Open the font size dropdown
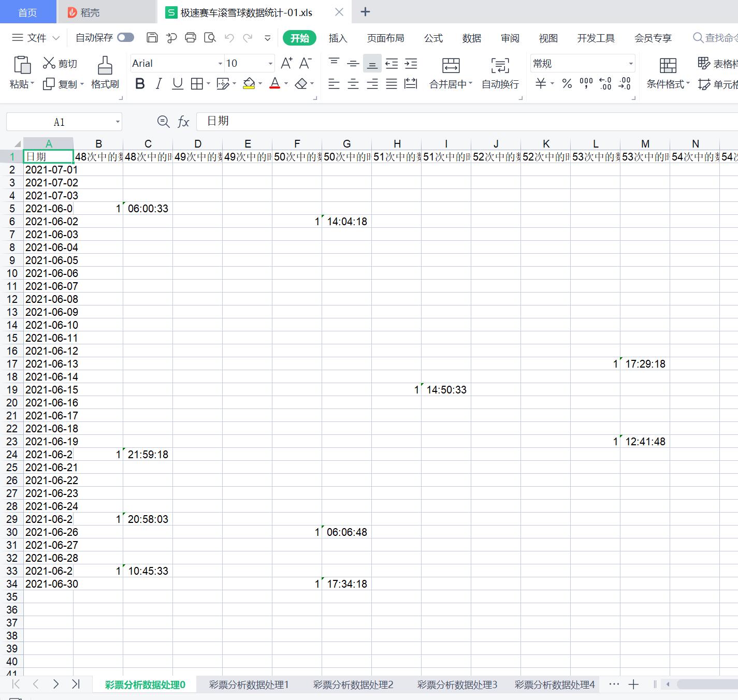Viewport: 738px width, 700px height. pos(270,64)
